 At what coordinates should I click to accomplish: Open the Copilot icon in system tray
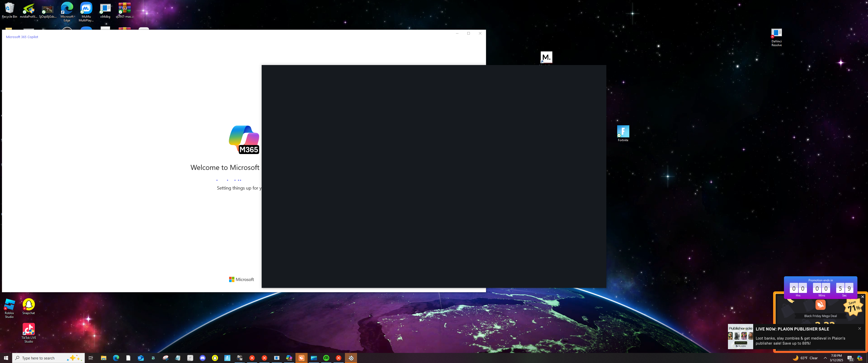pyautogui.click(x=860, y=358)
